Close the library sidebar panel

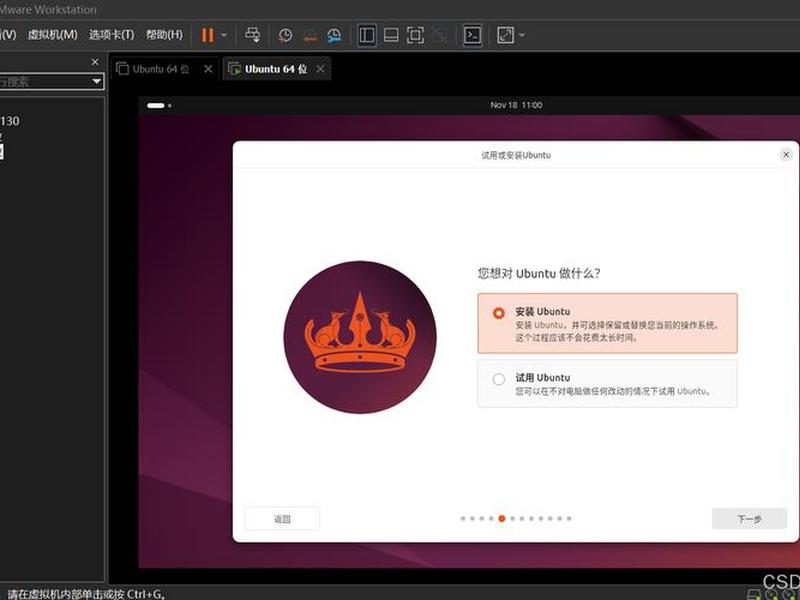click(x=95, y=62)
